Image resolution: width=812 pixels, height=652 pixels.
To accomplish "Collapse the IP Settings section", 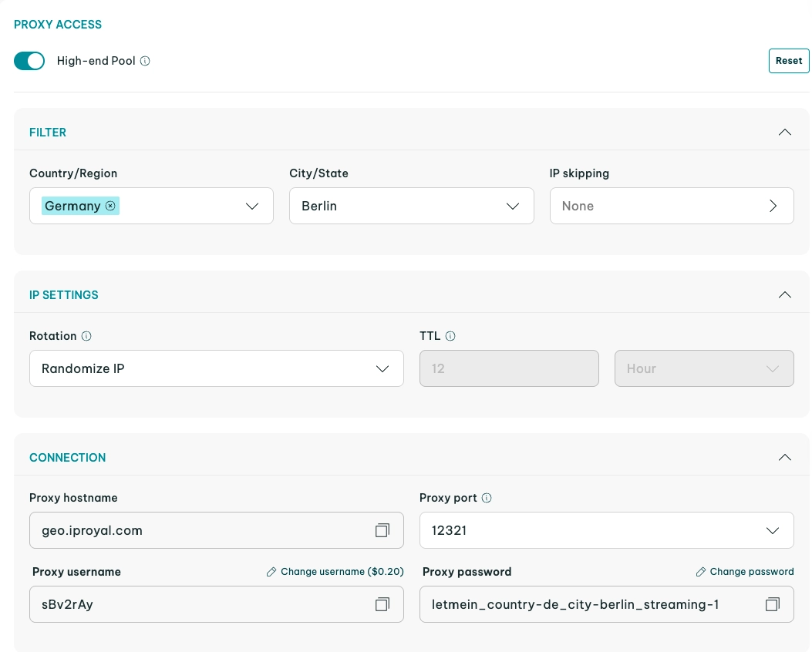I will coord(784,295).
